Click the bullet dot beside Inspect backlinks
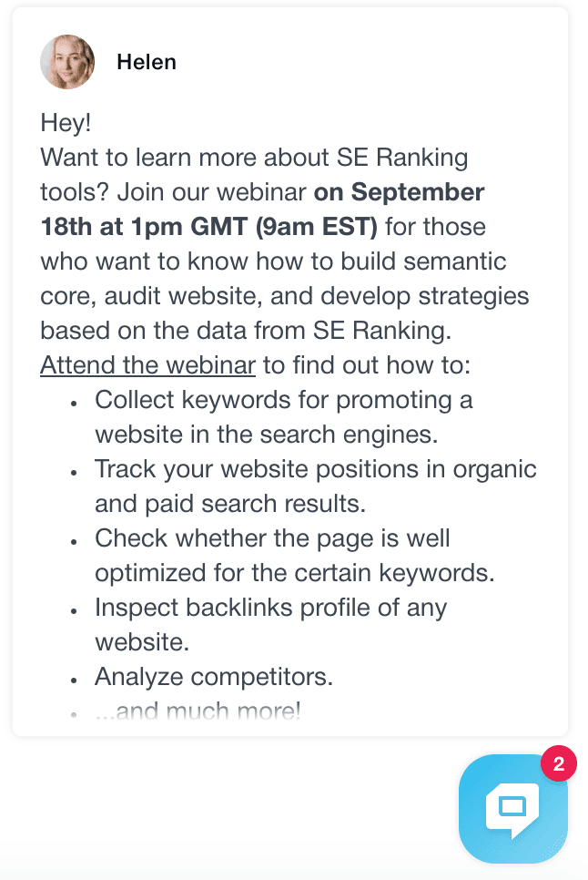The height and width of the screenshot is (880, 588). (x=74, y=611)
